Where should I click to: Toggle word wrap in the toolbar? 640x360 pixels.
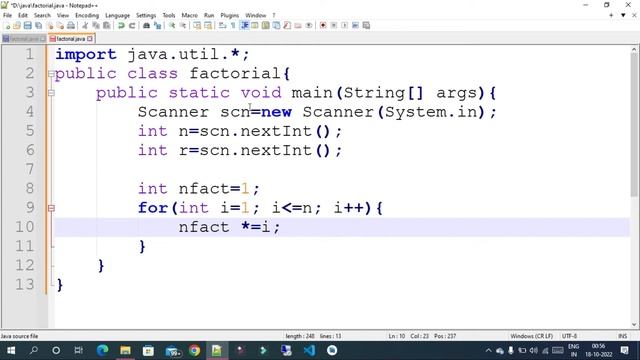[x=222, y=25]
